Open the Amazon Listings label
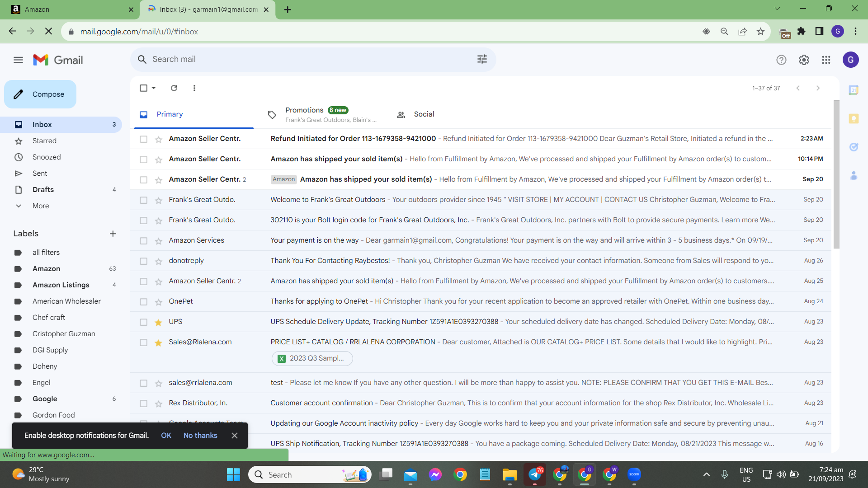 coord(61,285)
